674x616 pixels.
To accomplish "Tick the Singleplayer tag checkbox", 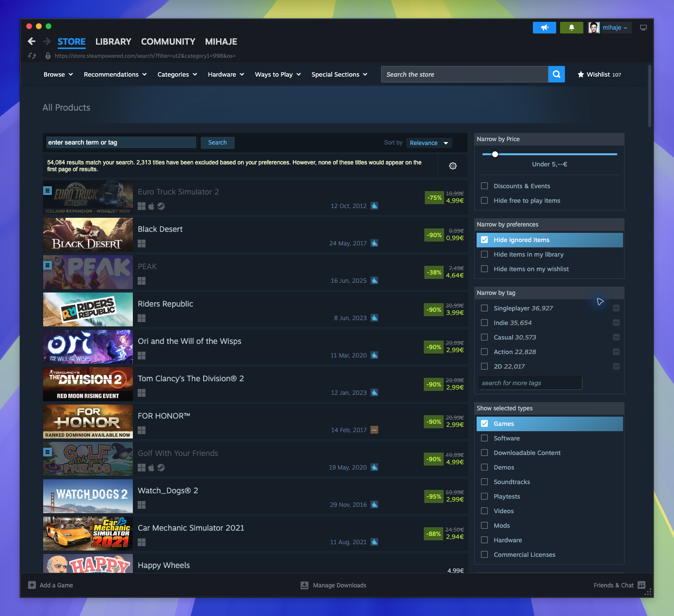I will [484, 308].
